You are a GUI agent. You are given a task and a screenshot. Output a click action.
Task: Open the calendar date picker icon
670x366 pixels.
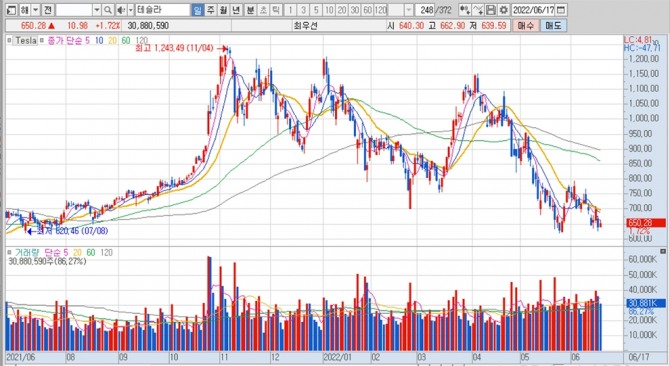[561, 10]
